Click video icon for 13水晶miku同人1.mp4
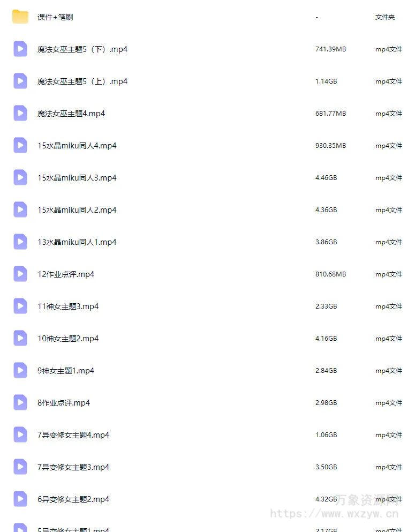This screenshot has height=532, width=415. point(20,242)
